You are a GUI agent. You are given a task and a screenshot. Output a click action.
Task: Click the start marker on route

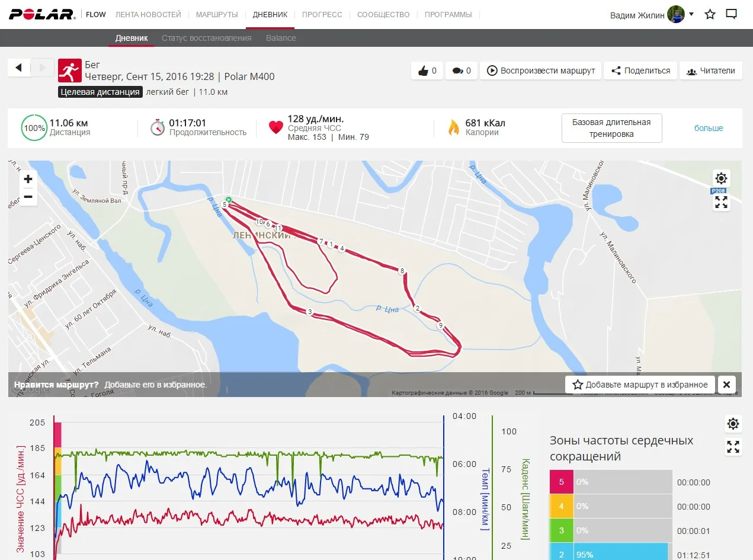[229, 199]
